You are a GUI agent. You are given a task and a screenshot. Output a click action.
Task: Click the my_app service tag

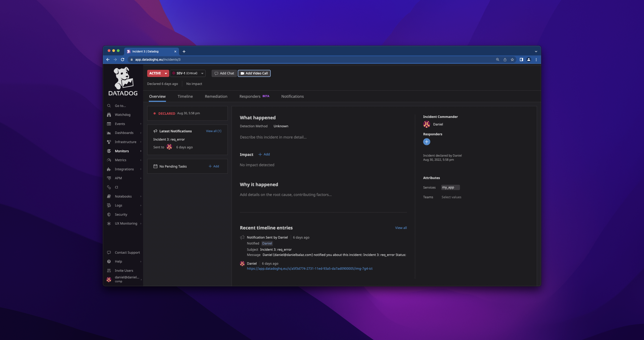448,187
